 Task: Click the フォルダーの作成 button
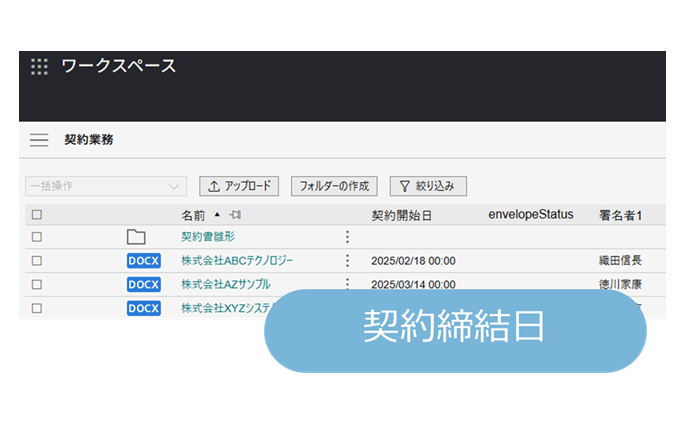pyautogui.click(x=334, y=186)
